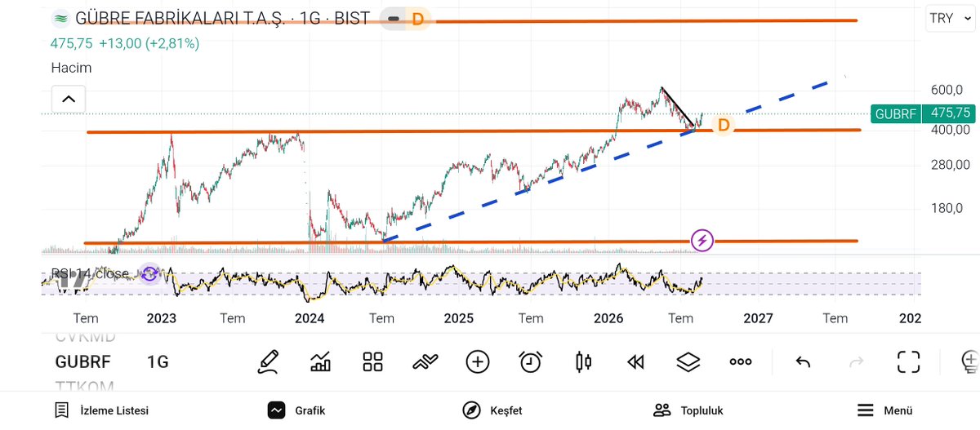The image size is (980, 430).
Task: Redo the chart action
Action: tap(857, 362)
